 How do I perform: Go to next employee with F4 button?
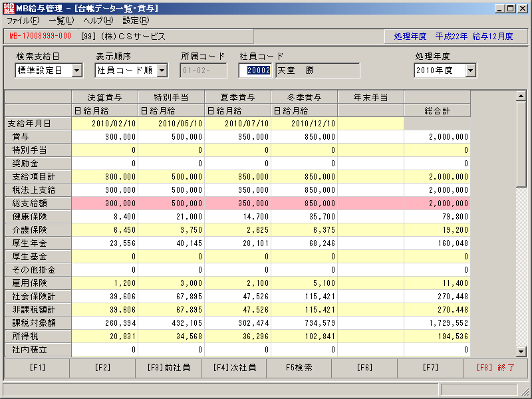coord(234,368)
